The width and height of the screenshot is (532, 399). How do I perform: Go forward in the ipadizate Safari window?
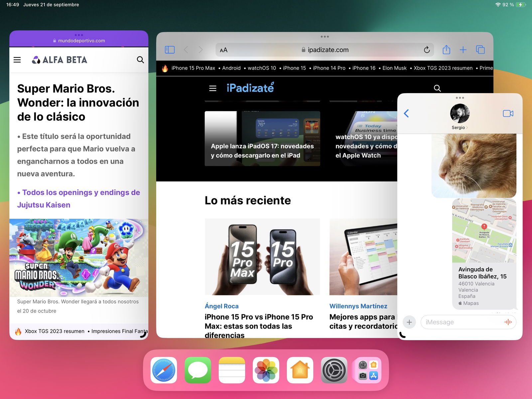click(200, 50)
